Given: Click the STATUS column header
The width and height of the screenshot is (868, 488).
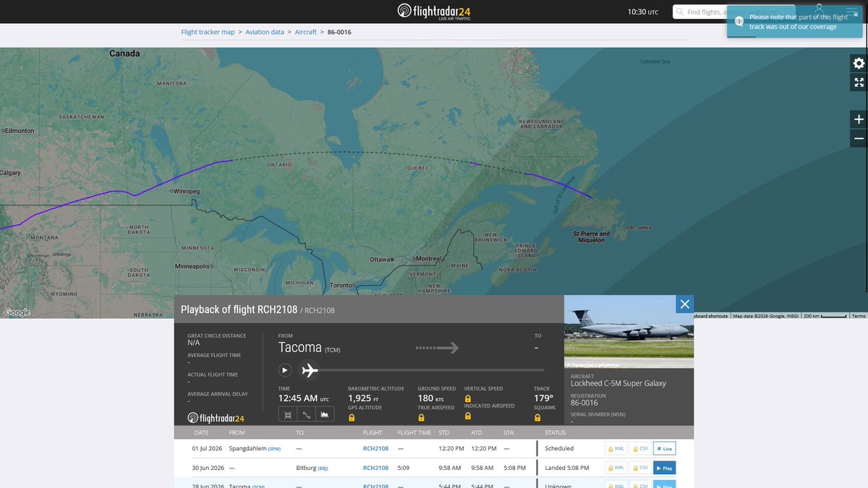Looking at the screenshot, I should pos(555,432).
